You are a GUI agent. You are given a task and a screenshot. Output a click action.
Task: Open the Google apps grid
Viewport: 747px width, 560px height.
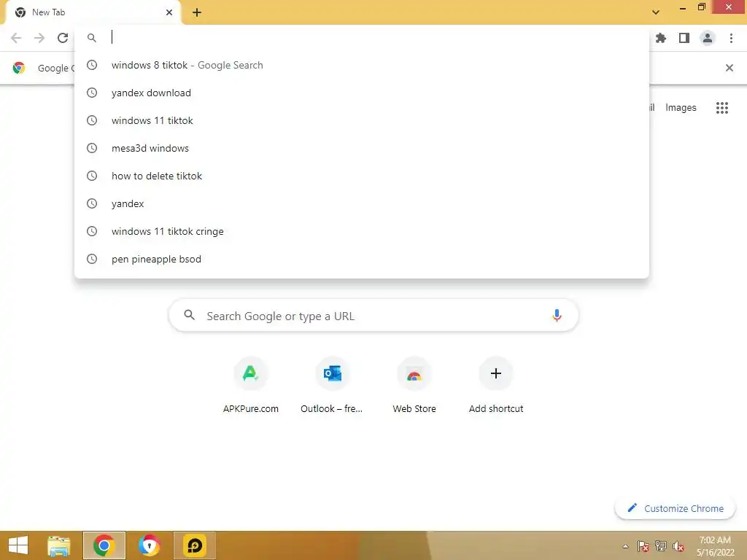coord(721,108)
